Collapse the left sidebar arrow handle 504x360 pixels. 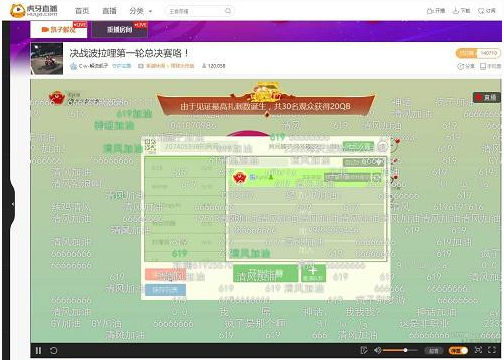[12, 203]
